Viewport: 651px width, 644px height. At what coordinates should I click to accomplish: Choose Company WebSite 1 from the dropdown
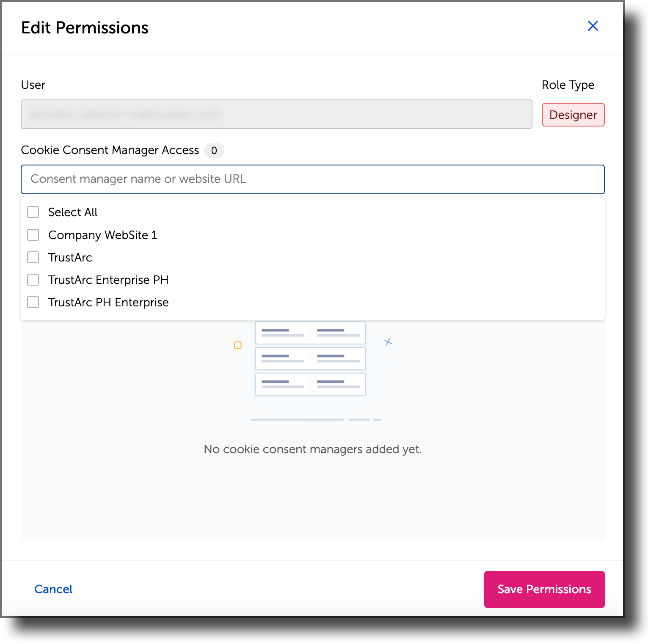[x=102, y=235]
